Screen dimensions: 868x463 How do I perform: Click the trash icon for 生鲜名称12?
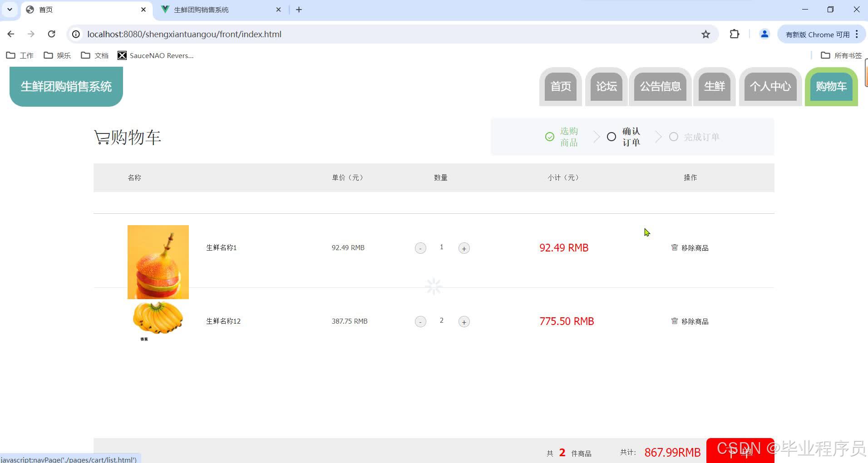675,320
